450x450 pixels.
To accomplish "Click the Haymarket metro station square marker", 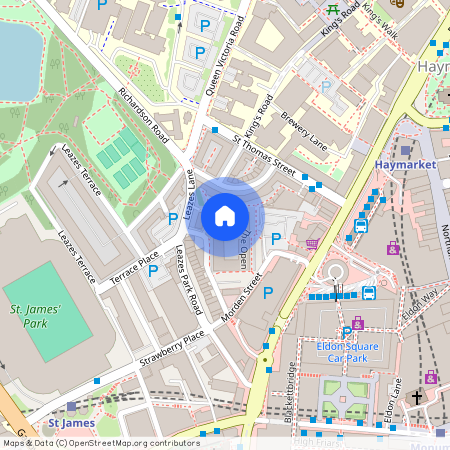I will [x=405, y=150].
